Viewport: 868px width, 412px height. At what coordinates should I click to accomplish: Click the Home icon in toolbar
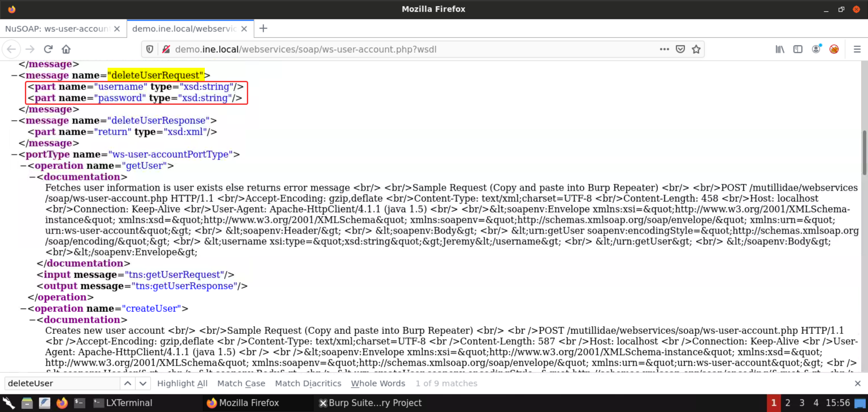[x=66, y=49]
